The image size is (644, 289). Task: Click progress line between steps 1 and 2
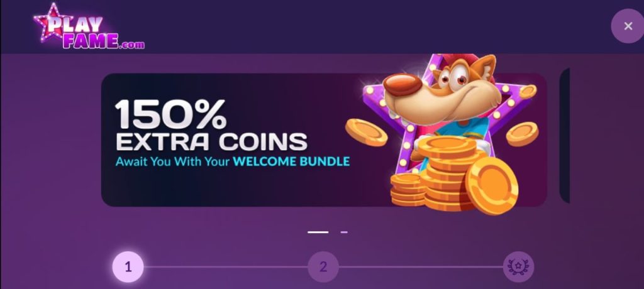point(226,267)
